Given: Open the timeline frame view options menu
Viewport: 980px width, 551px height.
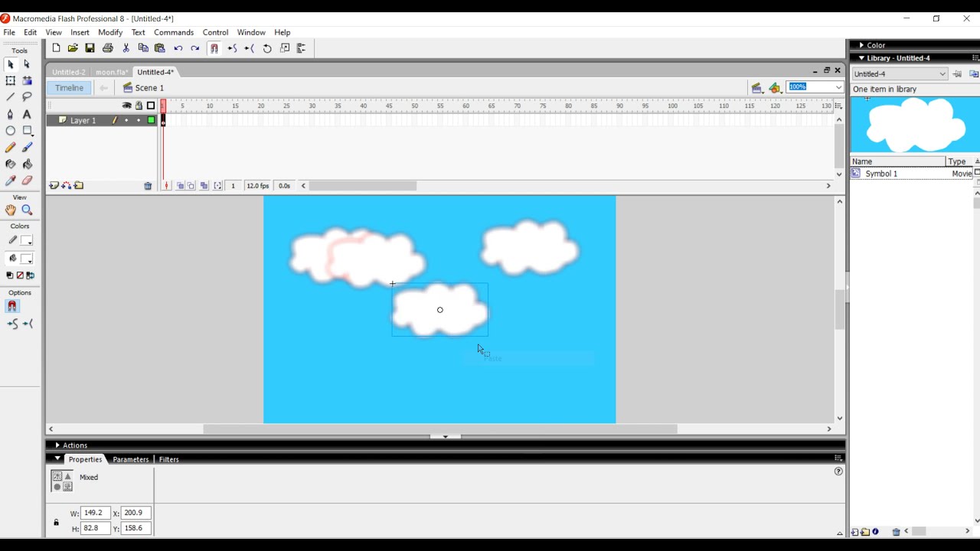Looking at the screenshot, I should point(838,106).
